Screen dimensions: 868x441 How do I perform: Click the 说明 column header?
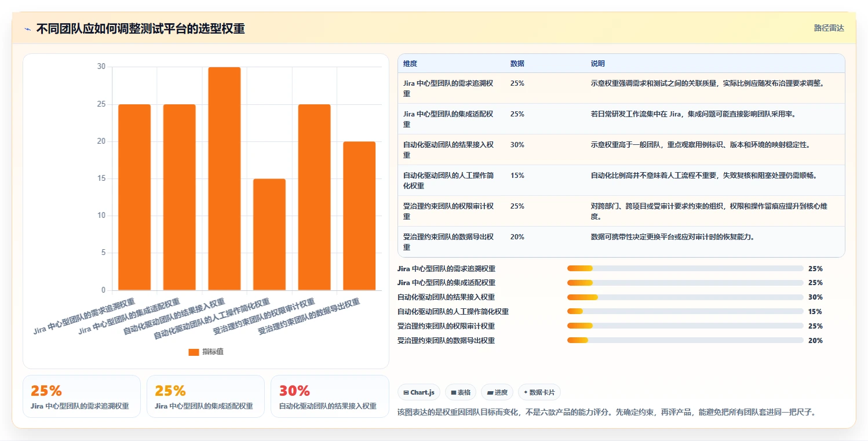coord(598,64)
